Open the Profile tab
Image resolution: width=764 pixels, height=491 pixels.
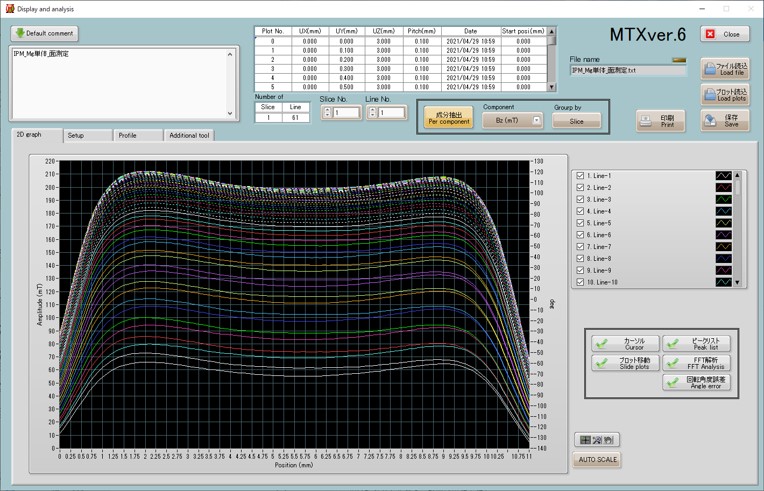138,135
